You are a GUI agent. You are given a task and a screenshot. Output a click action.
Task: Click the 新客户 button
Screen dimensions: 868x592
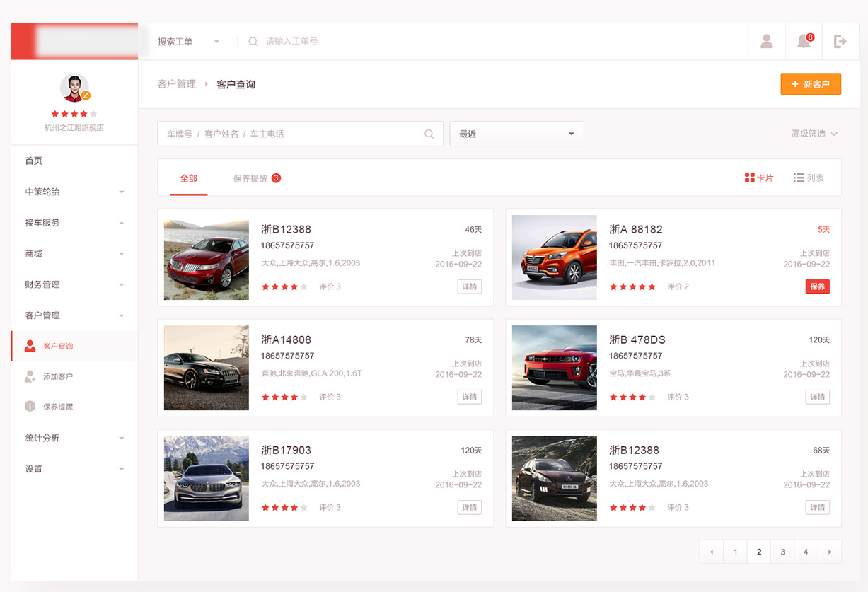pos(811,84)
